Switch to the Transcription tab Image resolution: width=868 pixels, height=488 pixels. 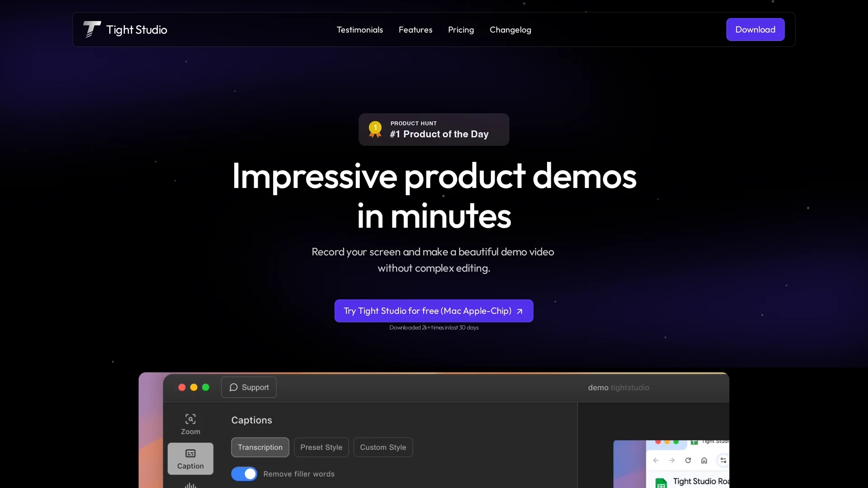point(260,447)
